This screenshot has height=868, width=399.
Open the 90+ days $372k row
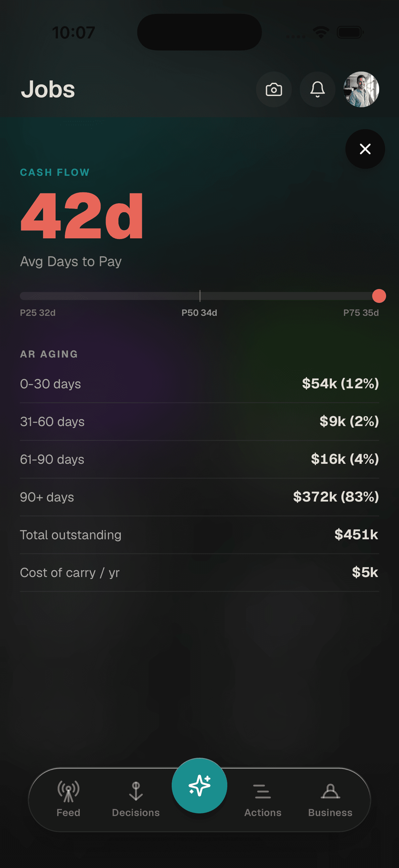pyautogui.click(x=199, y=497)
